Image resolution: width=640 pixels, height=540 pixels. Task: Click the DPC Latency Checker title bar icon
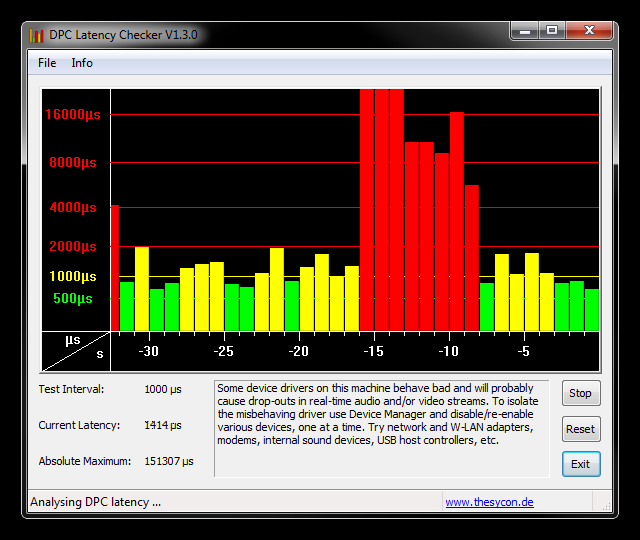pos(36,35)
